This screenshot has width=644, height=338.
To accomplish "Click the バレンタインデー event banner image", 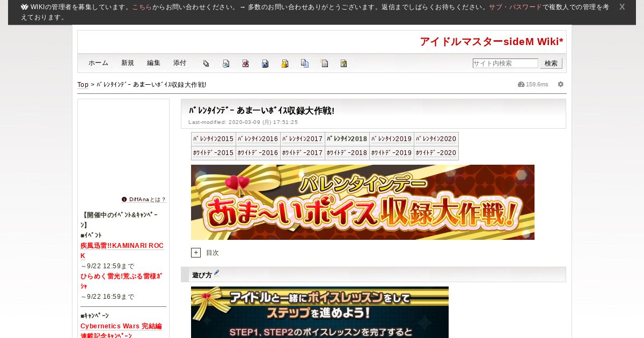I will coord(363,202).
